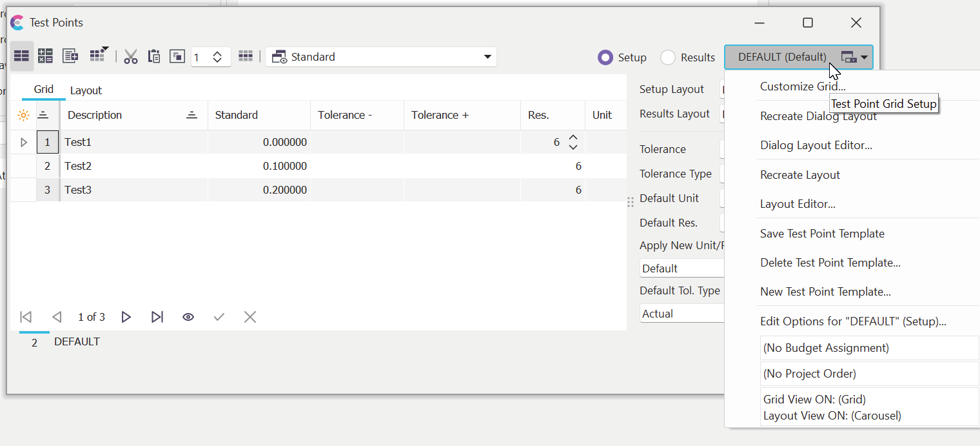Open the Standard view dropdown
Image resolution: width=980 pixels, height=446 pixels.
point(380,57)
